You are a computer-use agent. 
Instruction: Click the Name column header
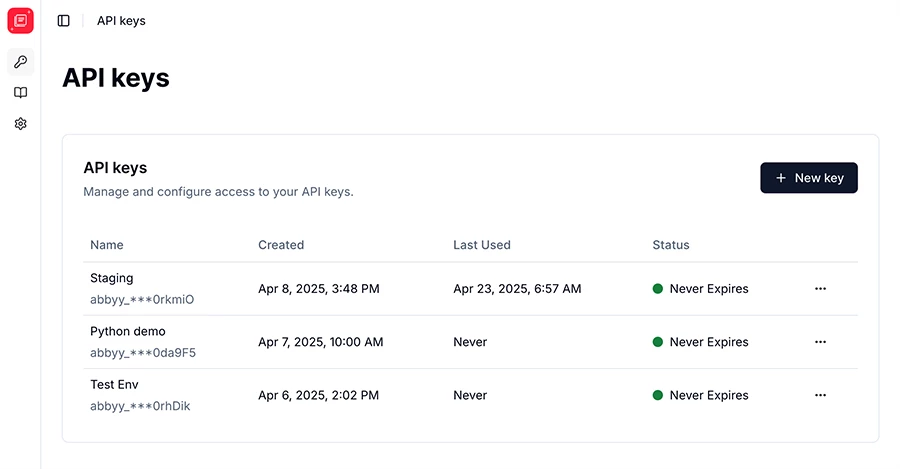[x=107, y=245]
